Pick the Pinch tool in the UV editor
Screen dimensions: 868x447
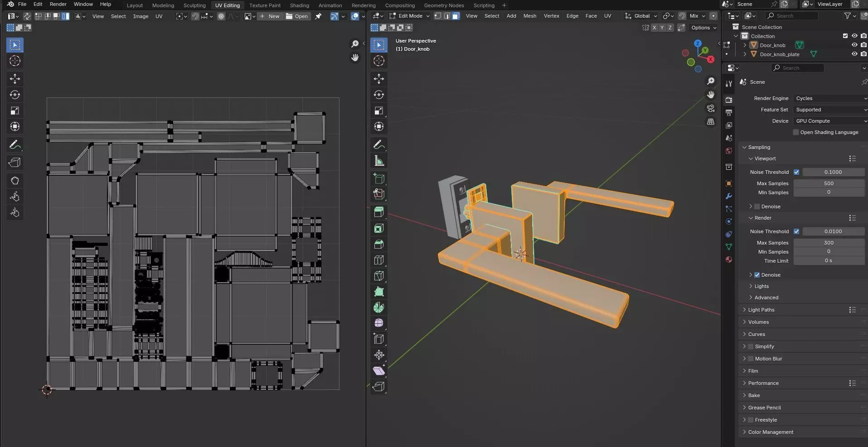point(15,212)
